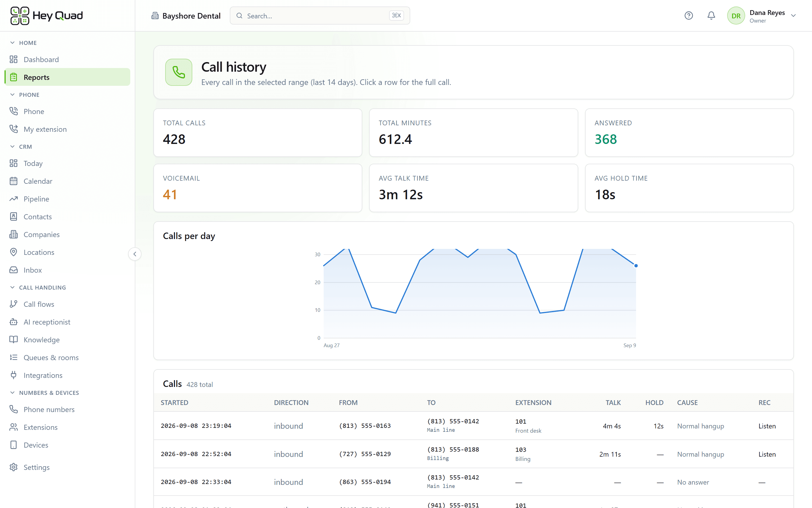Click the VOICEMAIL 41 card
The width and height of the screenshot is (812, 508).
coord(257,188)
